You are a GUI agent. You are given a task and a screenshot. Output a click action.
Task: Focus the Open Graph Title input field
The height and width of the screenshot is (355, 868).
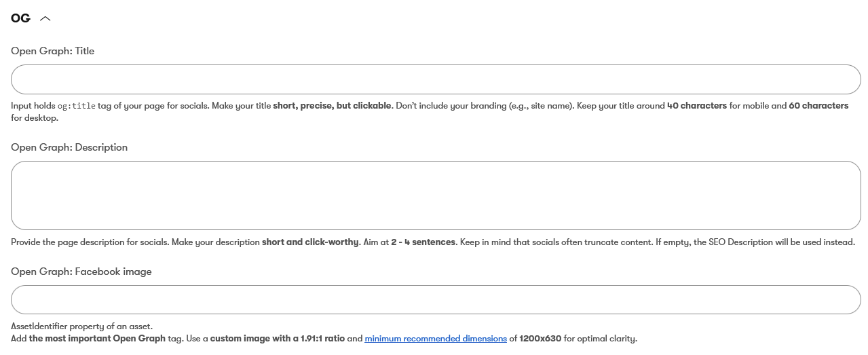pyautogui.click(x=436, y=79)
